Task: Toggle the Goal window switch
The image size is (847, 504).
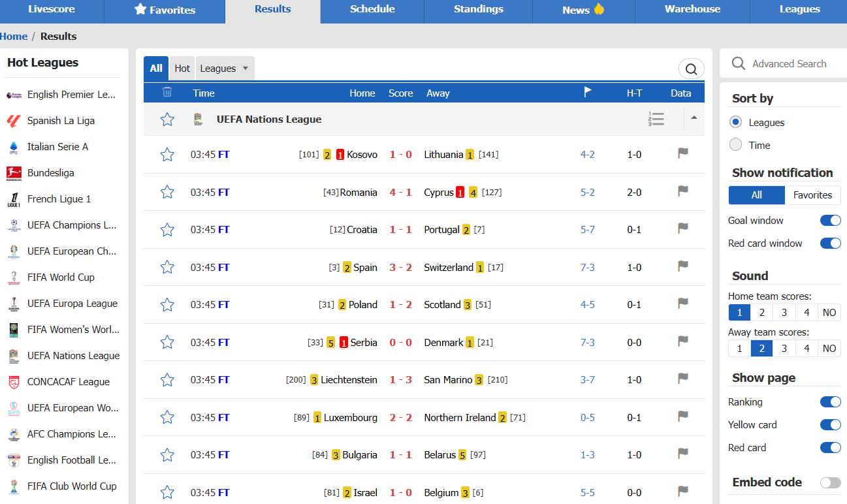Action: point(831,221)
